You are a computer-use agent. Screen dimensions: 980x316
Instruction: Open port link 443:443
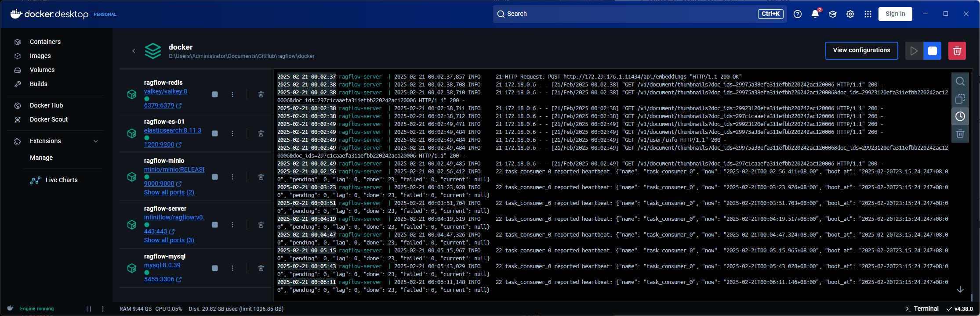(156, 231)
